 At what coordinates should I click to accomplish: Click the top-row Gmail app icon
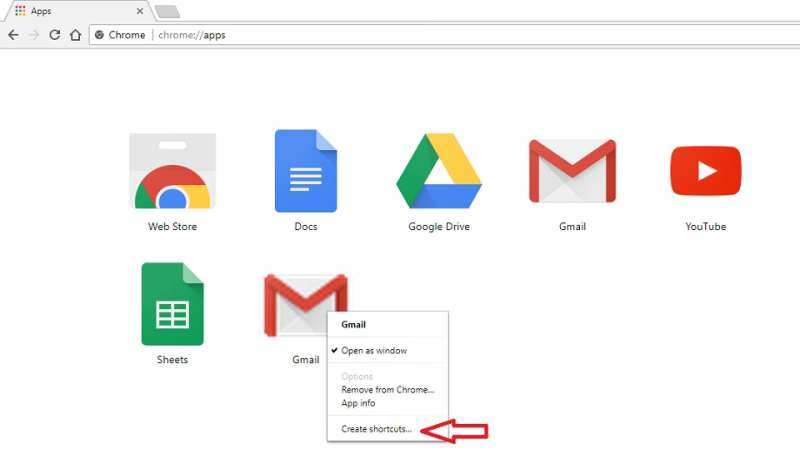[572, 172]
